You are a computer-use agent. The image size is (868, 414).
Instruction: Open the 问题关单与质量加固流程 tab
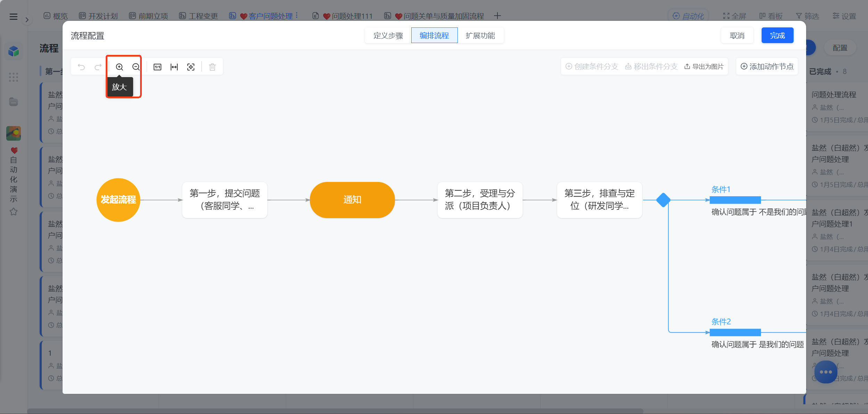click(x=434, y=16)
